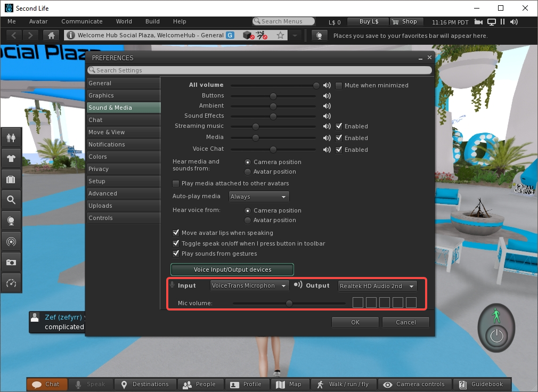Open the World Map globe icon
The width and height of the screenshot is (538, 392).
(11, 220)
